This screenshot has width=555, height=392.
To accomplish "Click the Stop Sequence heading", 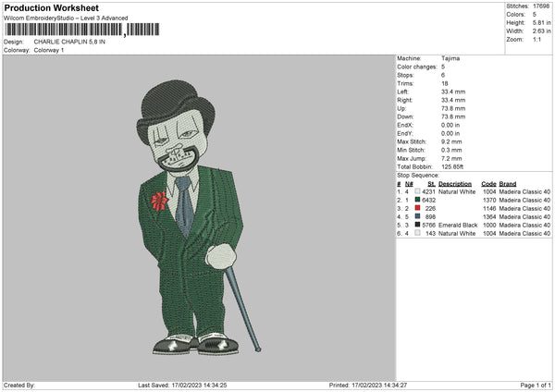I will [418, 176].
